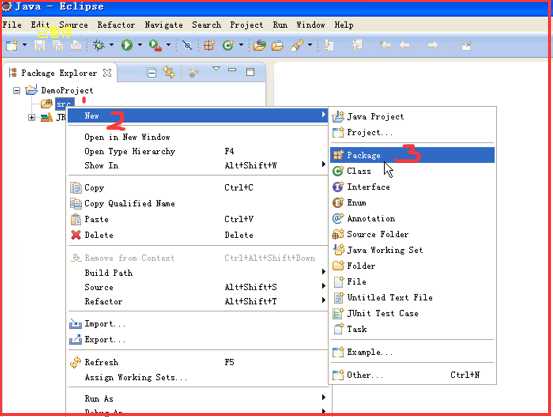Collapse the DemoProject tree node
This screenshot has width=553, height=417.
click(x=16, y=91)
